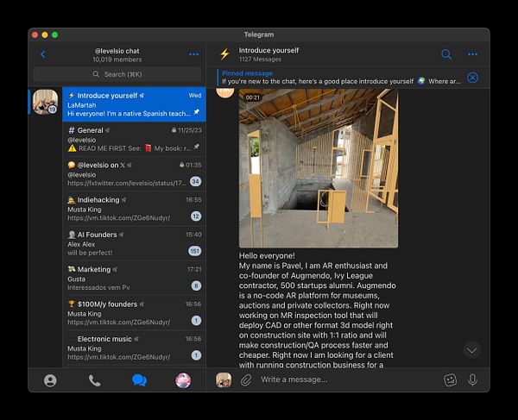The height and width of the screenshot is (420, 518).
Task: Click the send-as avatar next to paperclip
Action: pos(224,379)
